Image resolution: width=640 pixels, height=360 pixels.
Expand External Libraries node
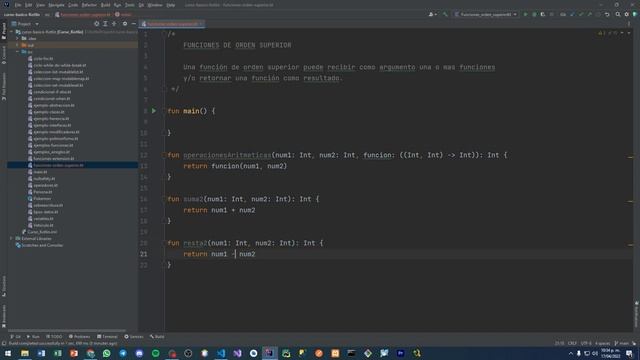tap(12, 238)
